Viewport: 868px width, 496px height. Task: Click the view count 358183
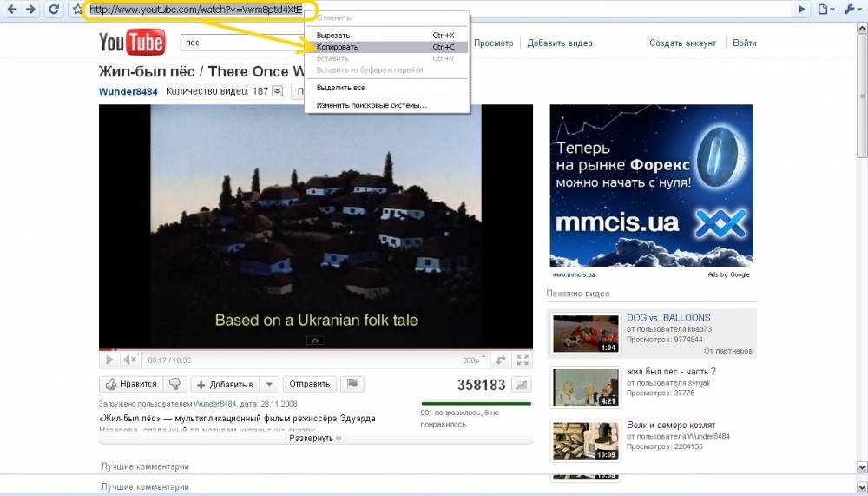pyautogui.click(x=481, y=385)
